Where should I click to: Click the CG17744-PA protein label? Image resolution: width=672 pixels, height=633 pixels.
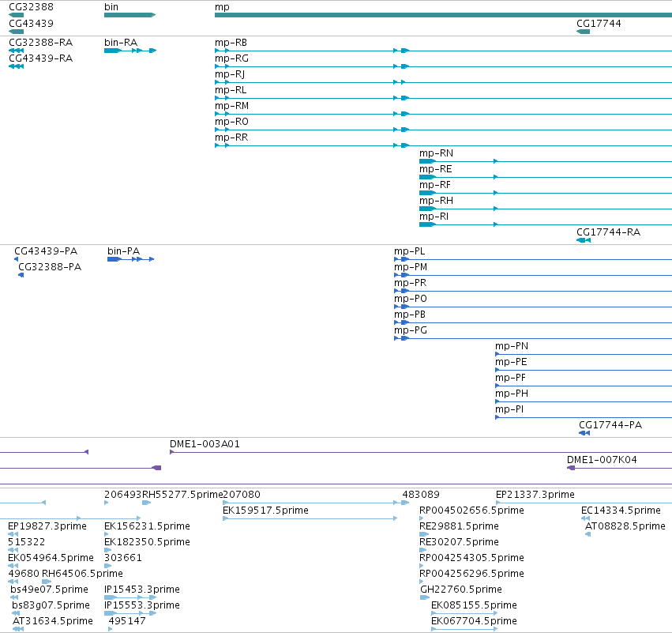[x=610, y=425]
